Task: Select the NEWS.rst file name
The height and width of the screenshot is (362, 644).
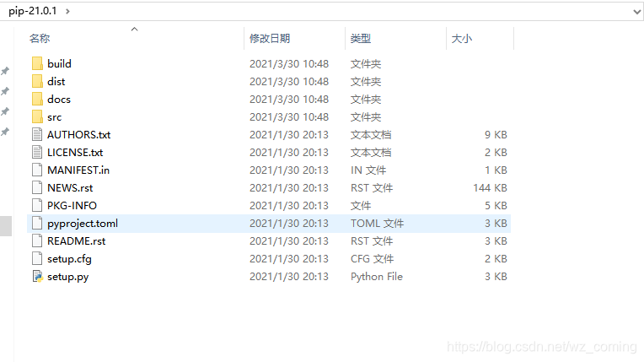Action: 70,187
